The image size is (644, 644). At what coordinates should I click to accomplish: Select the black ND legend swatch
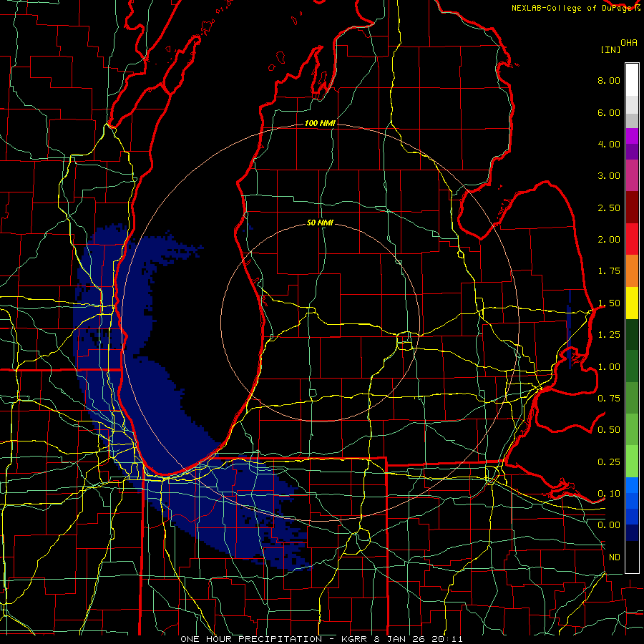click(632, 557)
